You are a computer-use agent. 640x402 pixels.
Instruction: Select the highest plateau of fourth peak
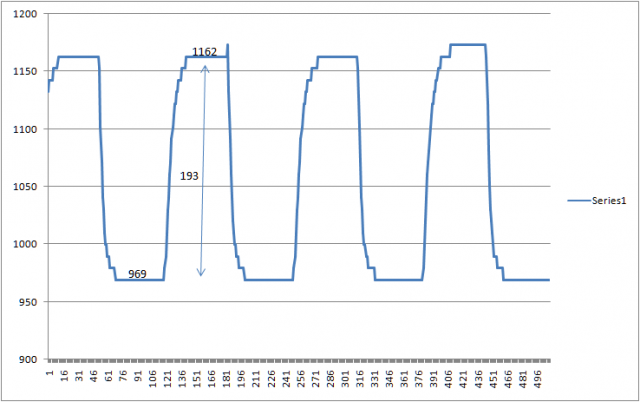(467, 45)
